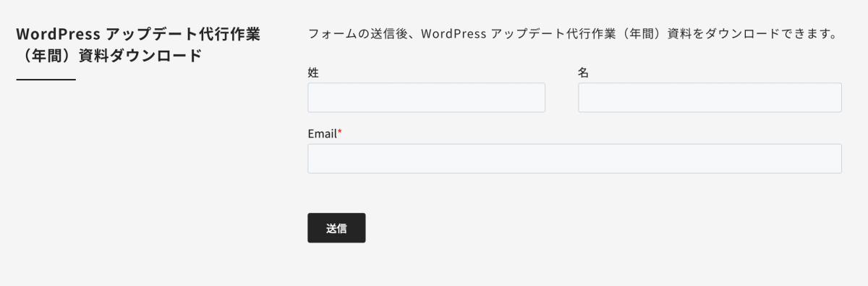Focus the 名 (first name) input field

(x=710, y=97)
